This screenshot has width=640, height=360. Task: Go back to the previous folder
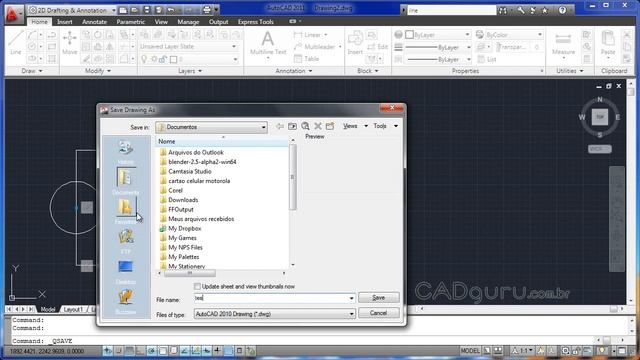point(280,127)
